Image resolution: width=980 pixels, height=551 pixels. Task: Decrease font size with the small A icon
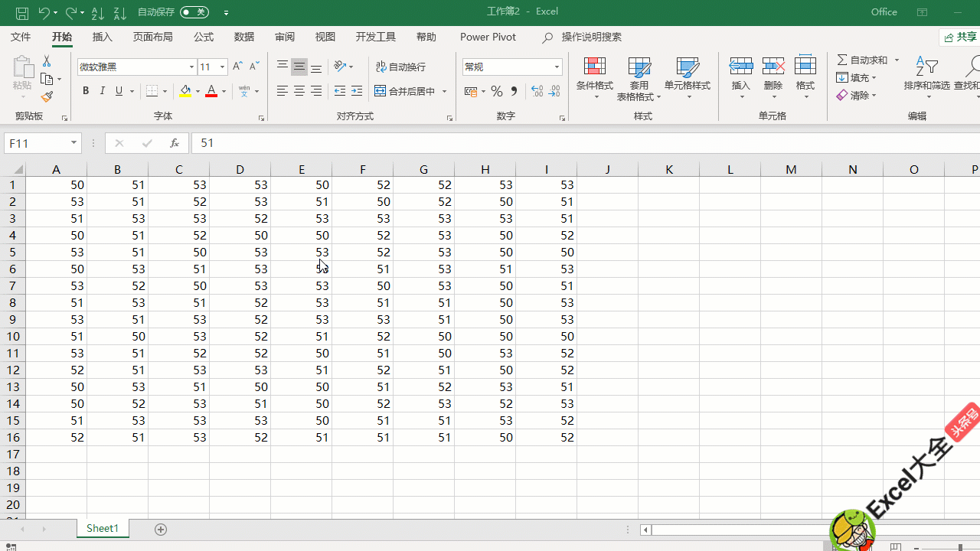pos(254,67)
